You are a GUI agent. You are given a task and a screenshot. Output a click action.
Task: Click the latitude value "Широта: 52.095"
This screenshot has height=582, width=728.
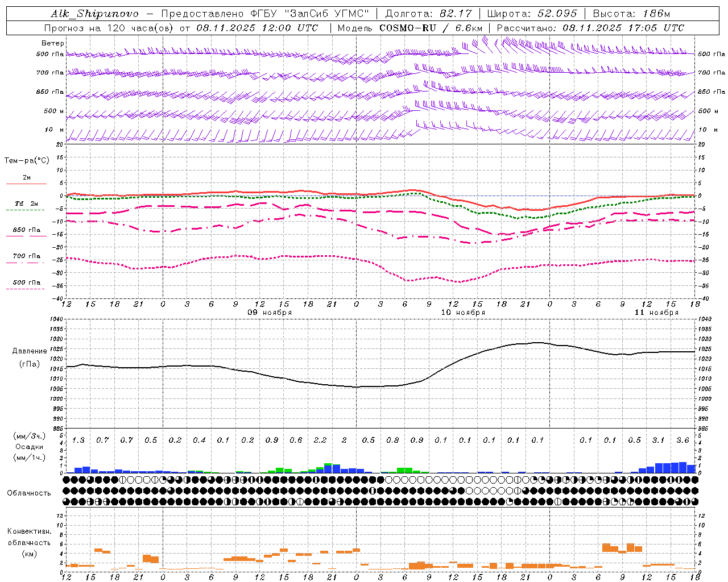click(532, 14)
